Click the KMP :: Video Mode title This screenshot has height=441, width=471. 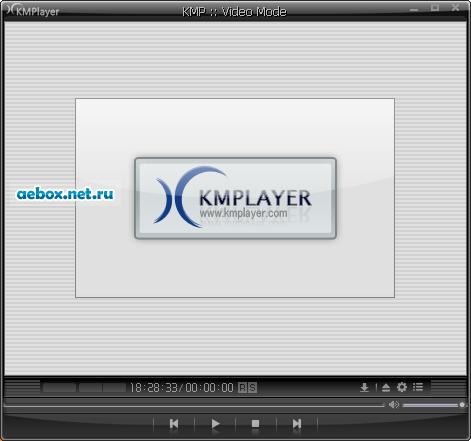click(x=234, y=12)
